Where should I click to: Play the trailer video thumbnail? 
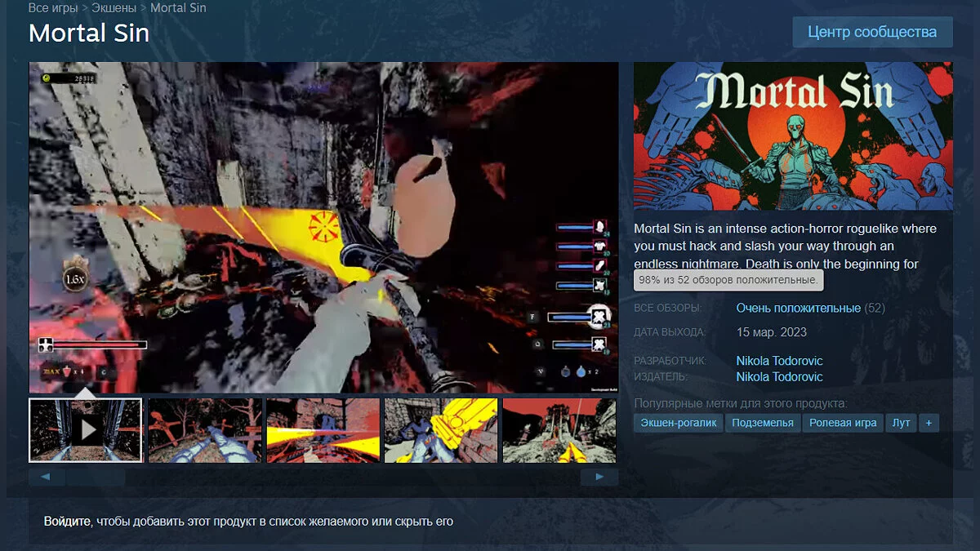pos(86,430)
